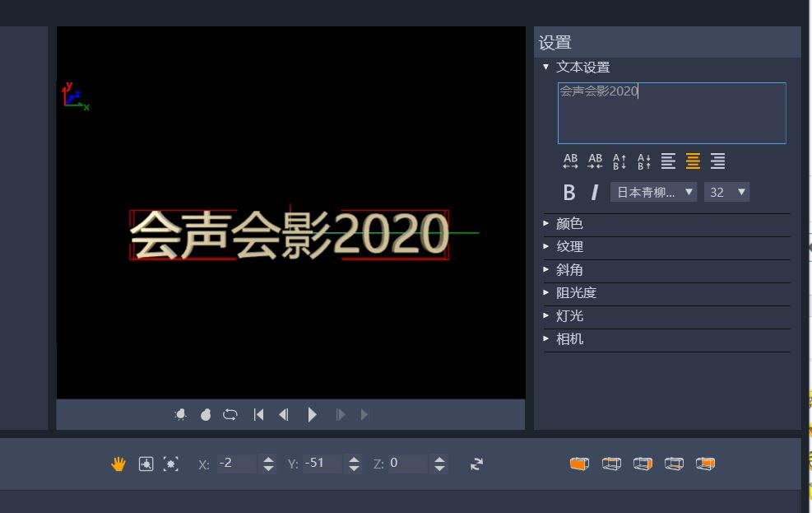Select the 3D text 会声会影2020 in preview
The height and width of the screenshot is (513, 812).
pos(289,235)
